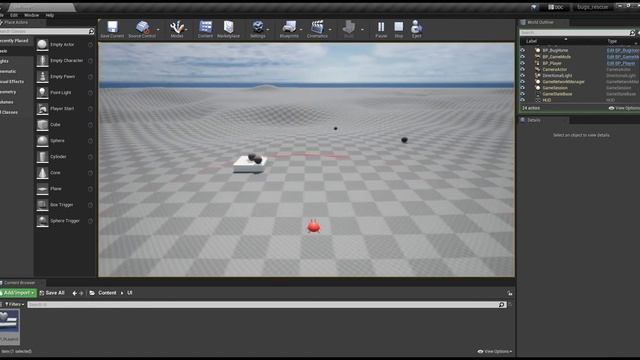Open the Source Control dropdown arrow

158,29
